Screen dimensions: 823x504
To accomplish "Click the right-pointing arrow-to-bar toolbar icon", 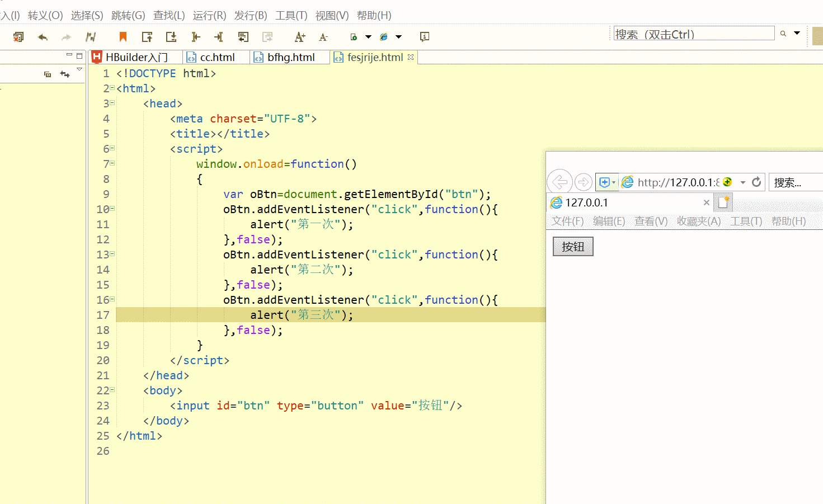I will (219, 37).
